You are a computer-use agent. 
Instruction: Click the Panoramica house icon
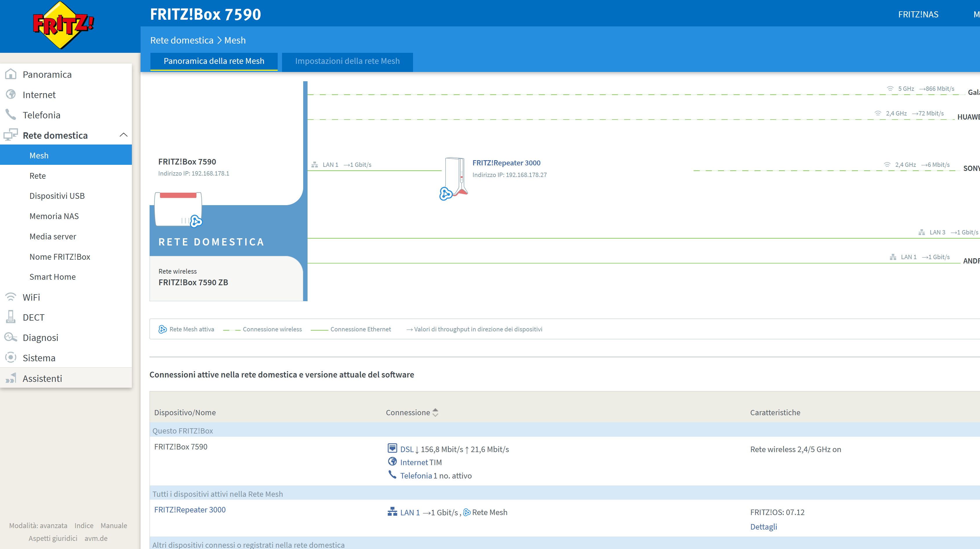pos(11,74)
